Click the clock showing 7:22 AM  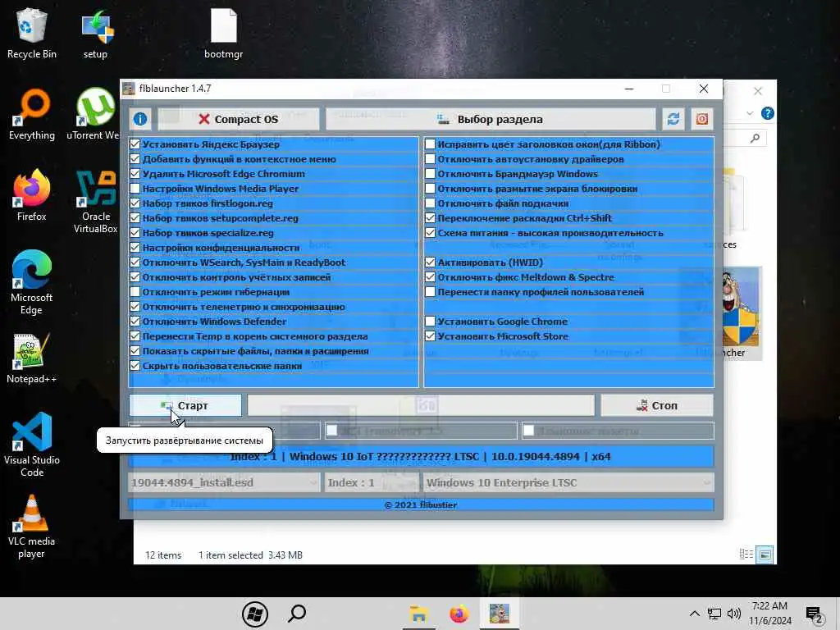(x=769, y=614)
